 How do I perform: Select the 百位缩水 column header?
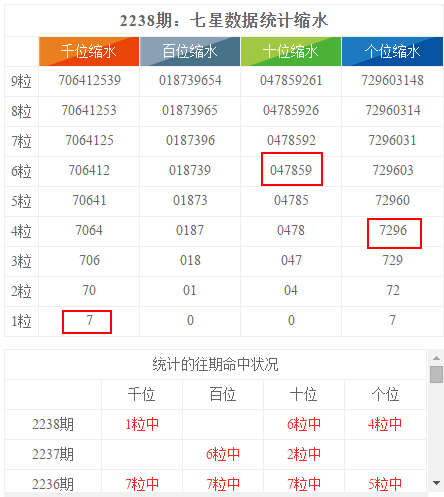[x=190, y=51]
